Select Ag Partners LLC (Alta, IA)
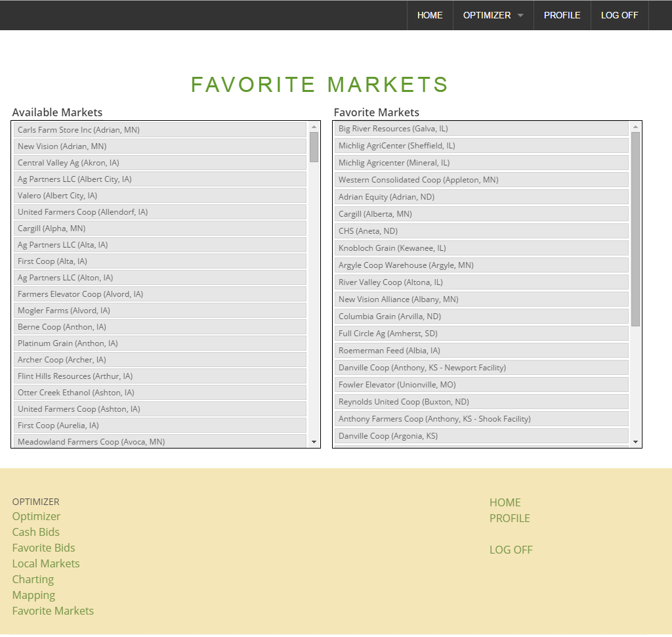The width and height of the screenshot is (672, 637). pos(160,245)
